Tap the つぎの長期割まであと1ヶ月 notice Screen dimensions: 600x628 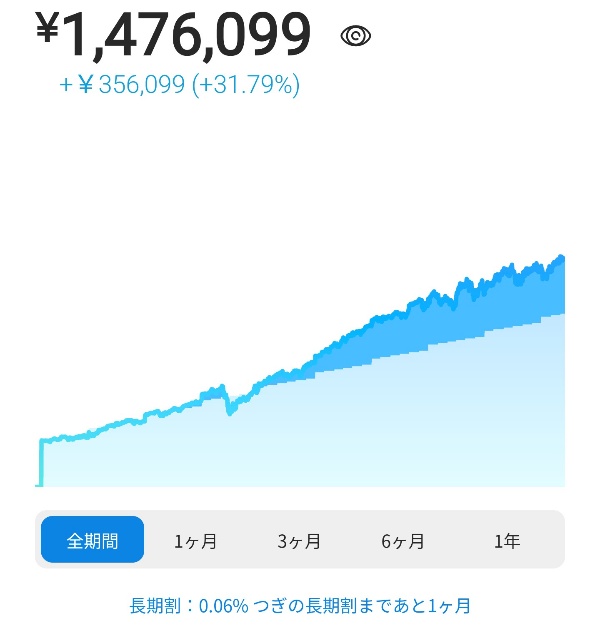362,606
